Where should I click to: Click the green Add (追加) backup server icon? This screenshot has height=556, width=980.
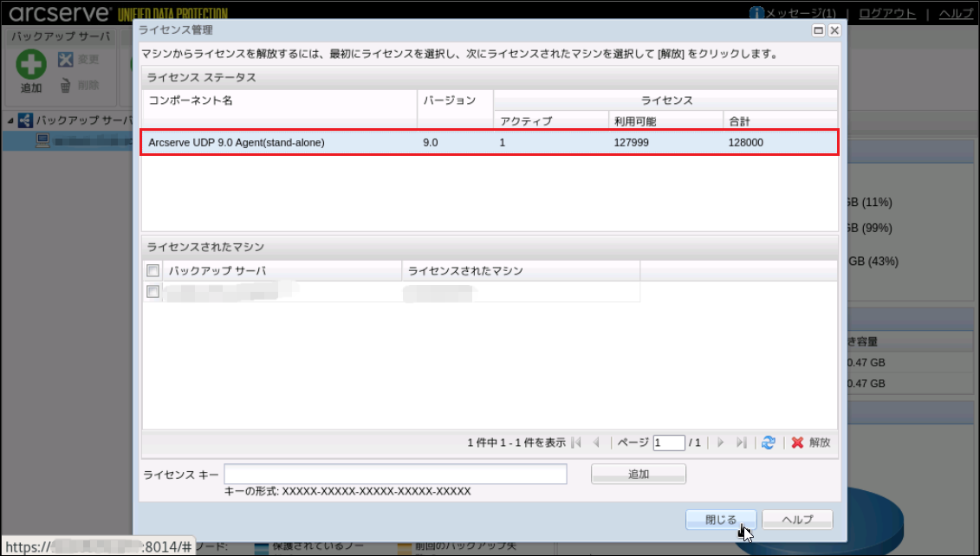tap(30, 64)
